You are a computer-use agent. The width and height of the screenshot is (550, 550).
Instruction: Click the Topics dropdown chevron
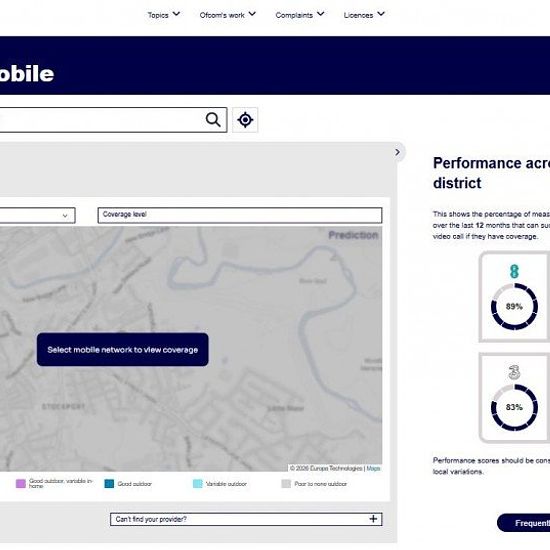point(176,14)
